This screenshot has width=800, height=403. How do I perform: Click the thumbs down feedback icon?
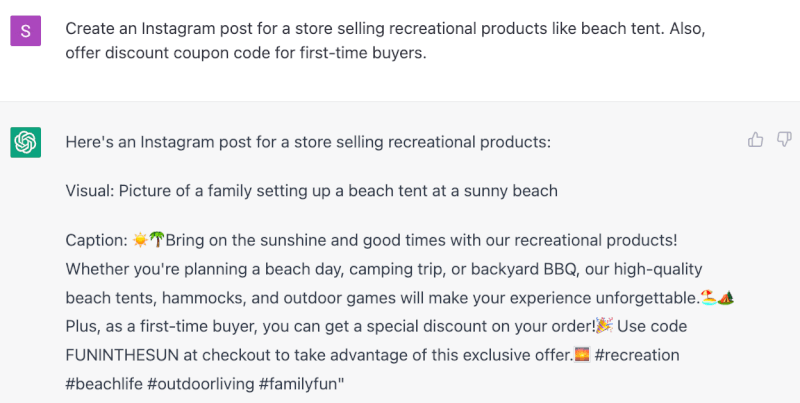click(x=784, y=139)
